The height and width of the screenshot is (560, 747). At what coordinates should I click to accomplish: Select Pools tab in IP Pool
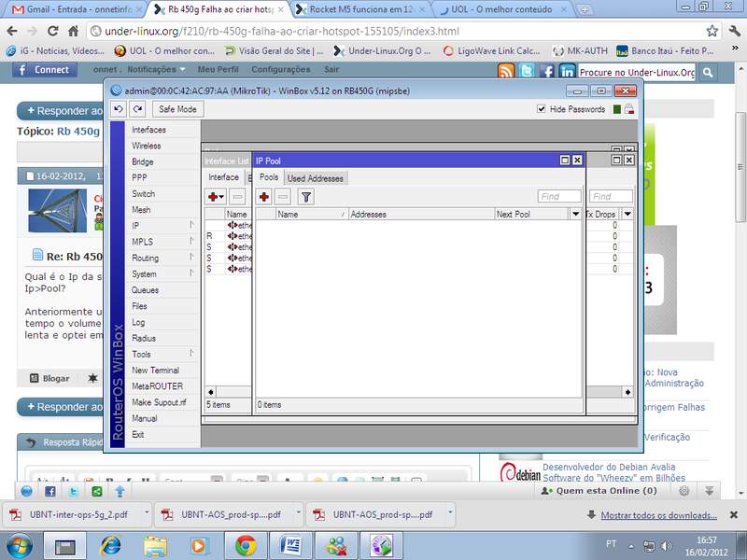click(x=269, y=177)
